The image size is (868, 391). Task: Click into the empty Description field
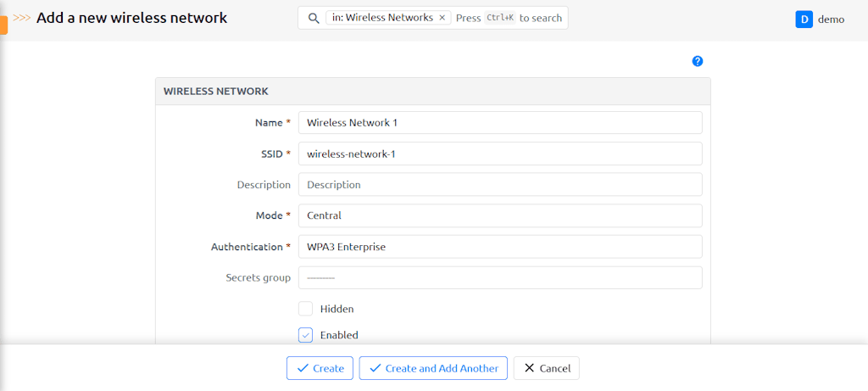(x=500, y=184)
